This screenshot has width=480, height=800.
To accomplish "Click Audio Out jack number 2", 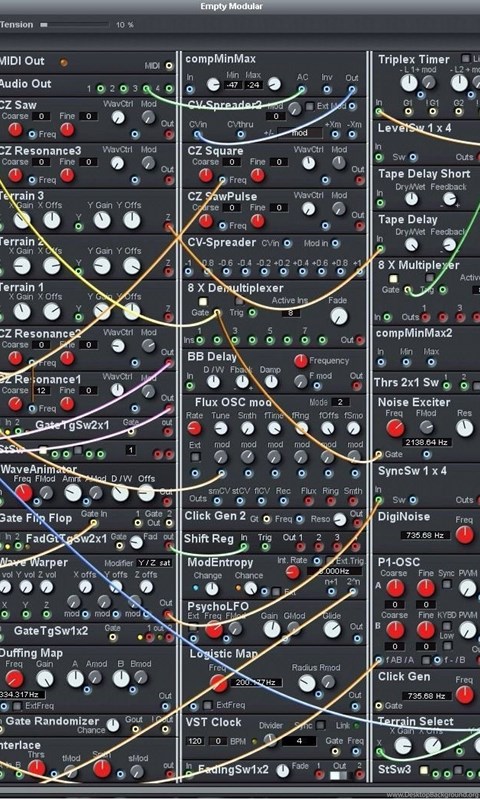I will (x=123, y=89).
